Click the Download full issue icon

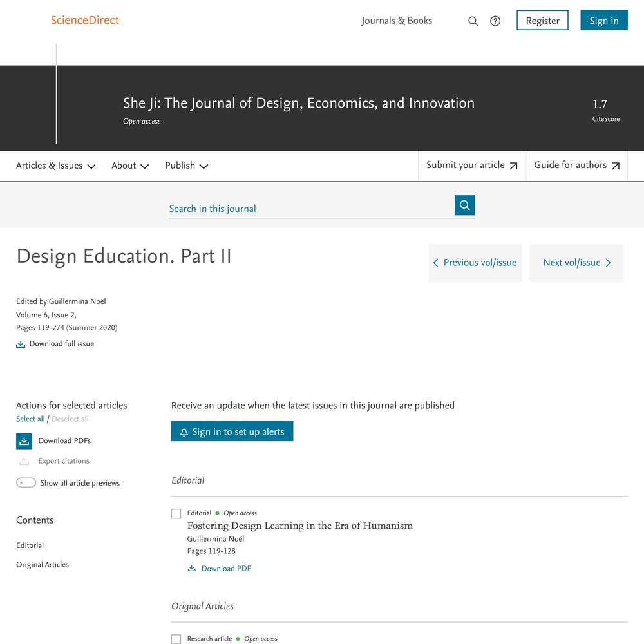21,344
